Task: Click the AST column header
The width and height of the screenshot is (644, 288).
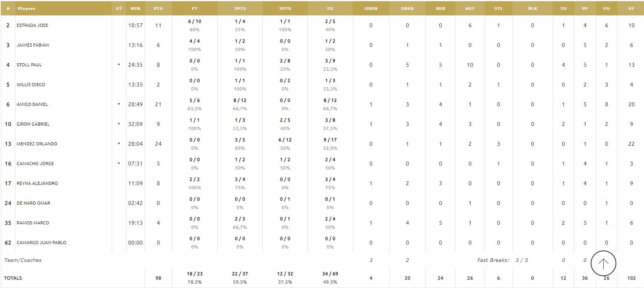Action: coord(470,8)
